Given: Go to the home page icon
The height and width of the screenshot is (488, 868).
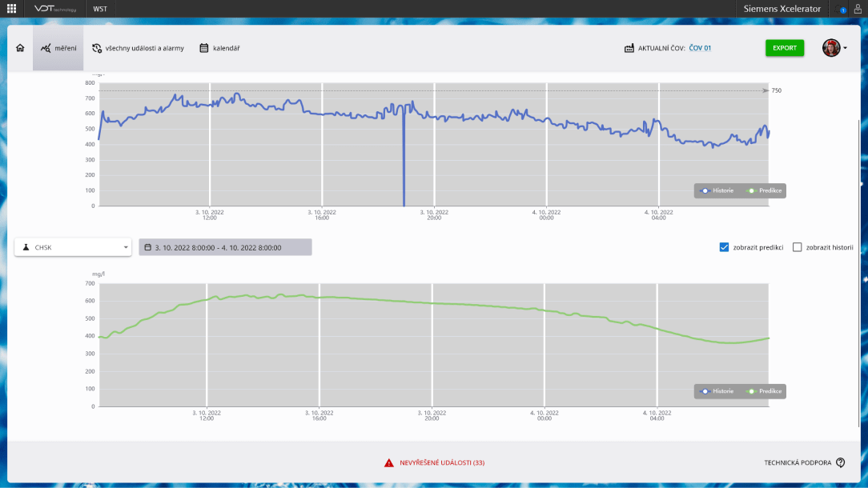Looking at the screenshot, I should click(x=20, y=48).
